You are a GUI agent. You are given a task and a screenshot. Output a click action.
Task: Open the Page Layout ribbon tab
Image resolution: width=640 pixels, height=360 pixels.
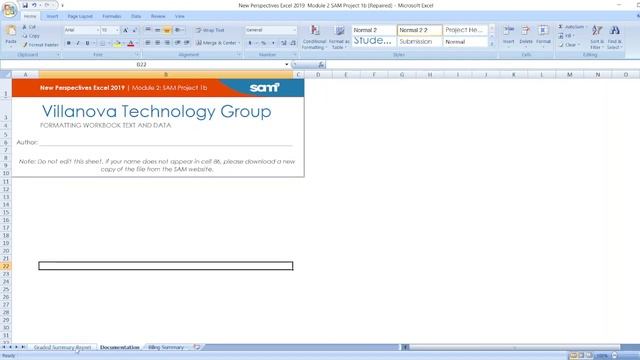coord(80,16)
